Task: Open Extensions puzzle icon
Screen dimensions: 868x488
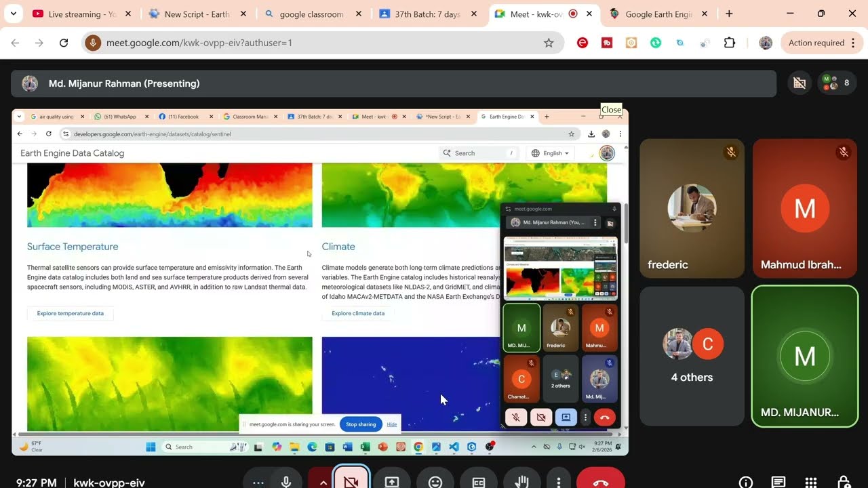Action: pyautogui.click(x=730, y=43)
